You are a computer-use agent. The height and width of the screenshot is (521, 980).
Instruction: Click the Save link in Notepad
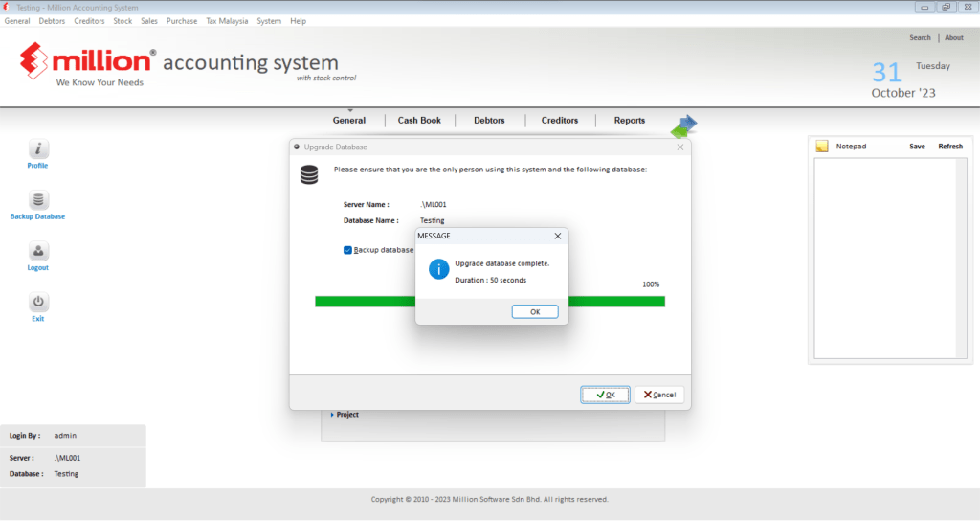click(917, 147)
